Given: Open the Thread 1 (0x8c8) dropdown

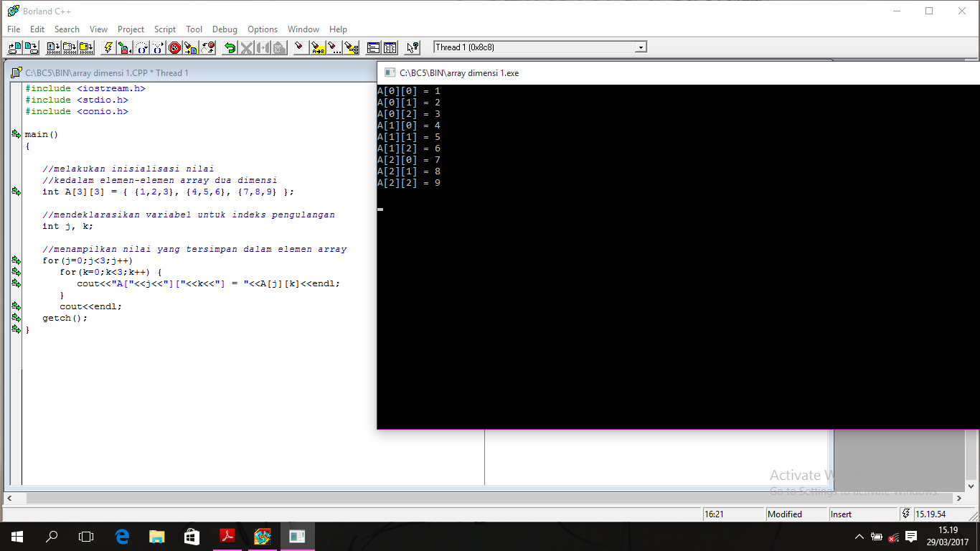Looking at the screenshot, I should [x=641, y=47].
